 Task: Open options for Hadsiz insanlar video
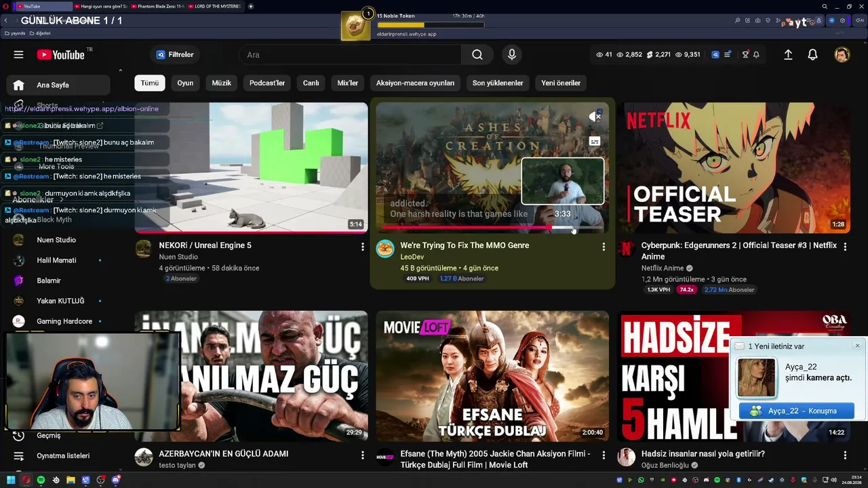pos(845,455)
